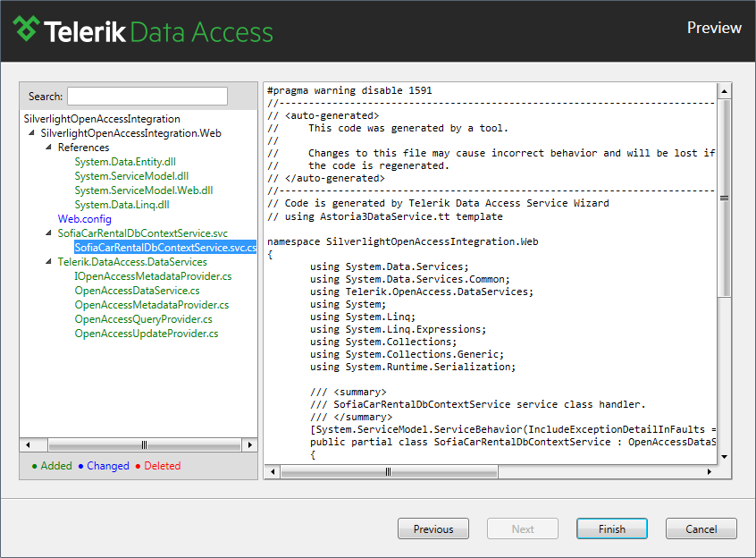Select System.ServiceModel.dll reference
The image size is (756, 558).
point(131,176)
